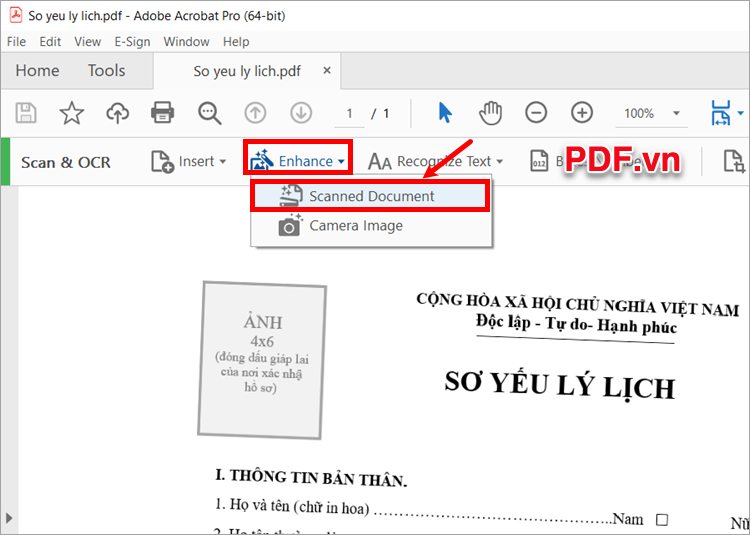Image resolution: width=750 pixels, height=535 pixels.
Task: Zoom out with the minus icon
Action: pos(536,113)
